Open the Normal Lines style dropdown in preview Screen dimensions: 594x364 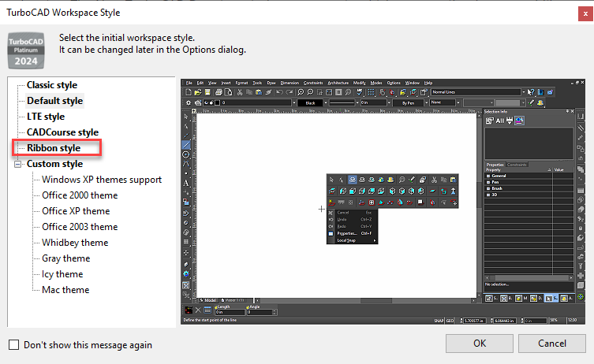(x=524, y=92)
